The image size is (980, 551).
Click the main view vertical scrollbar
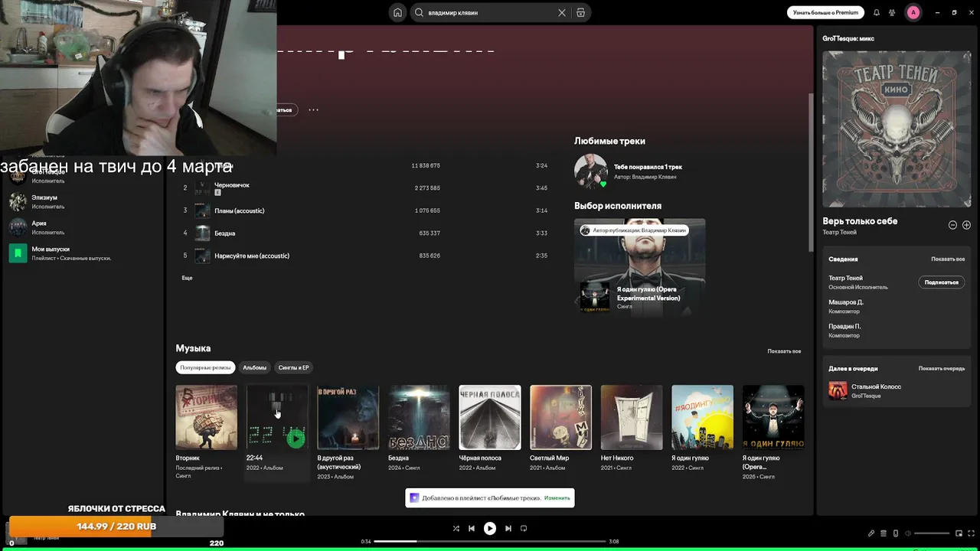(811, 172)
